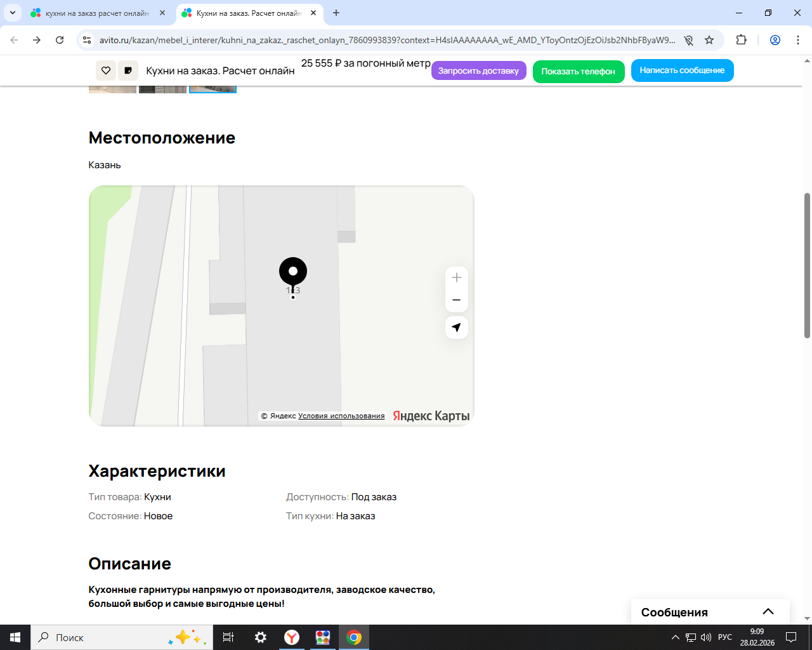Viewport: 812px width, 650px height.
Task: Zoom in on the Yandex map
Action: (457, 277)
